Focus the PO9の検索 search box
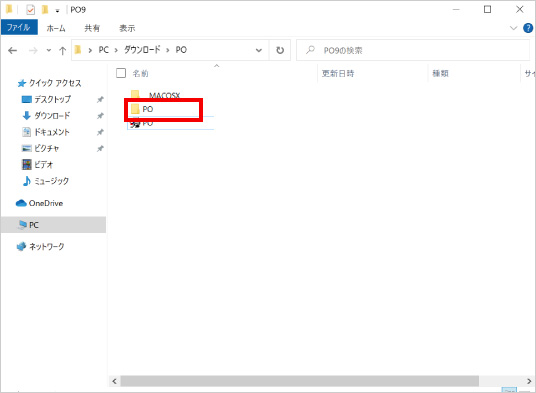 click(x=413, y=50)
